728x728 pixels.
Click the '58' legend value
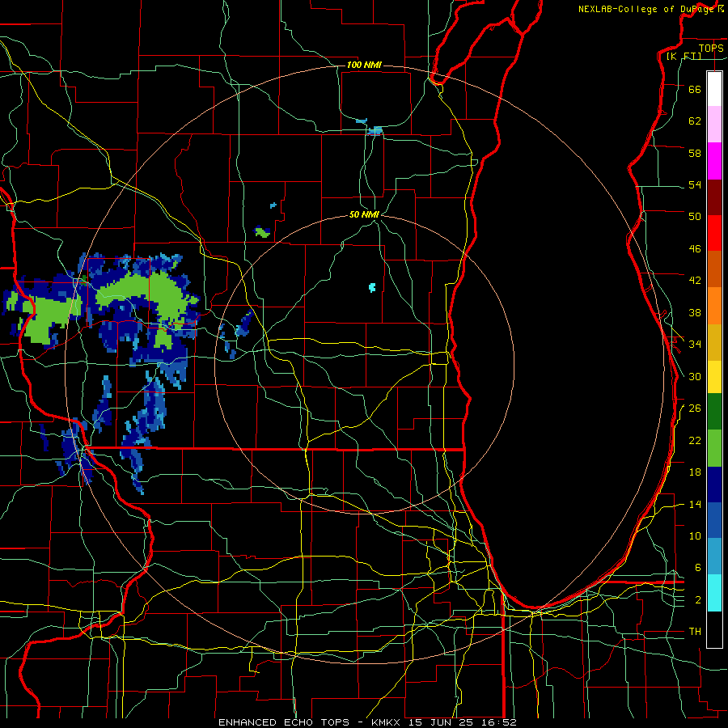[x=695, y=153]
